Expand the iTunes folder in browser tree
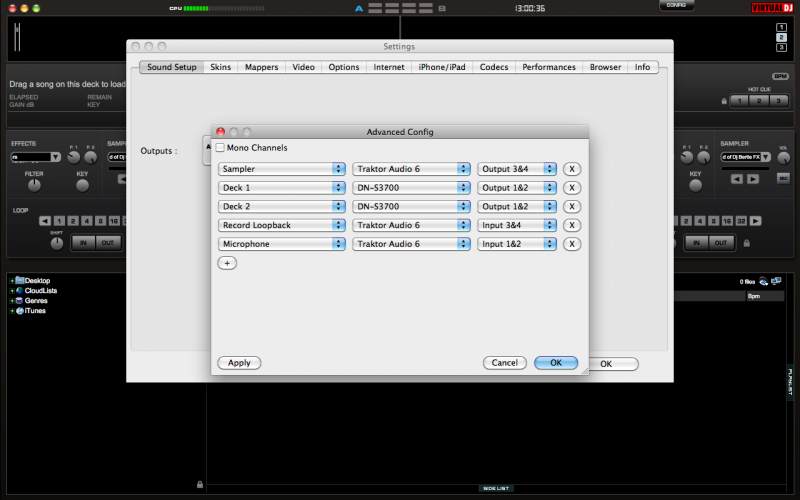This screenshot has height=500, width=800. [12, 311]
